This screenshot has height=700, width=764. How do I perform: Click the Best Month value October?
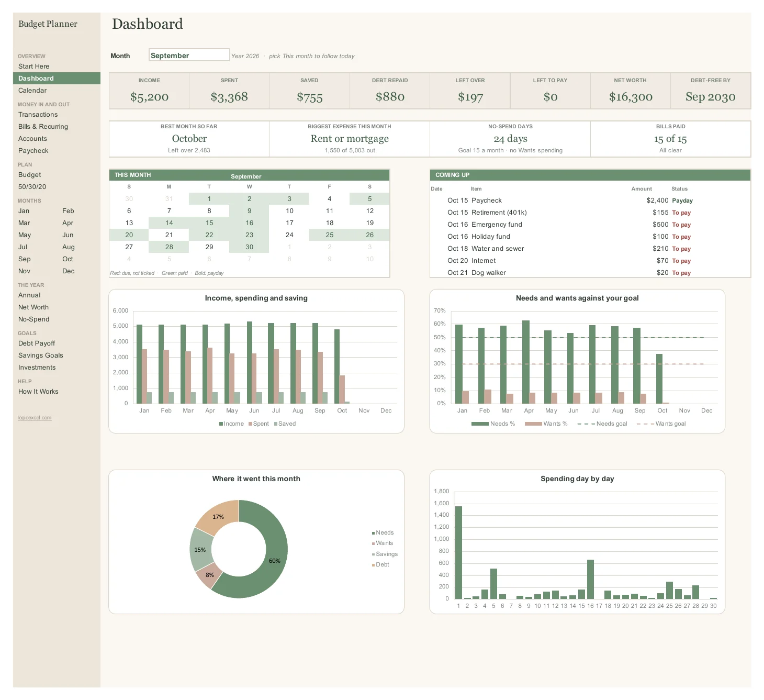pyautogui.click(x=189, y=139)
